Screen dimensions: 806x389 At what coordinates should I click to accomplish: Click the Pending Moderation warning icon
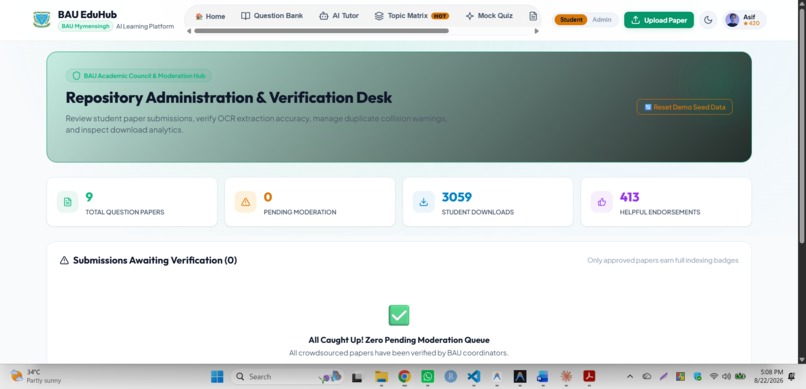click(x=246, y=202)
